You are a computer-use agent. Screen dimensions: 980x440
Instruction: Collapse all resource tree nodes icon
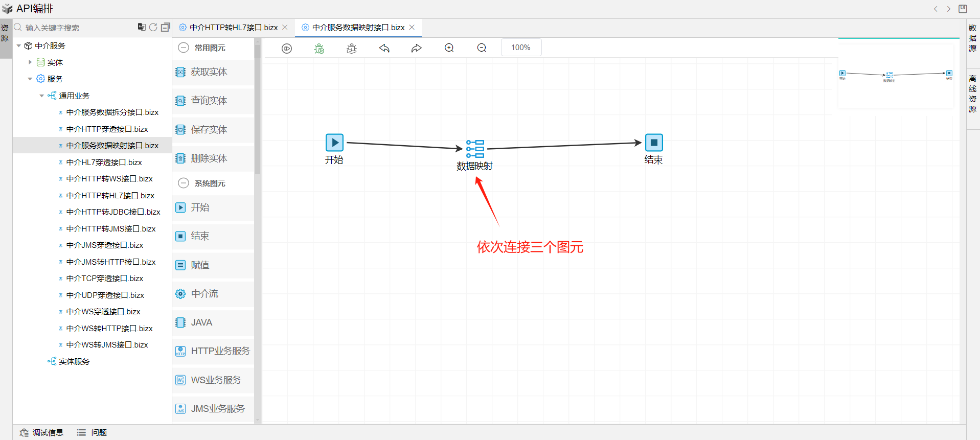pos(165,27)
